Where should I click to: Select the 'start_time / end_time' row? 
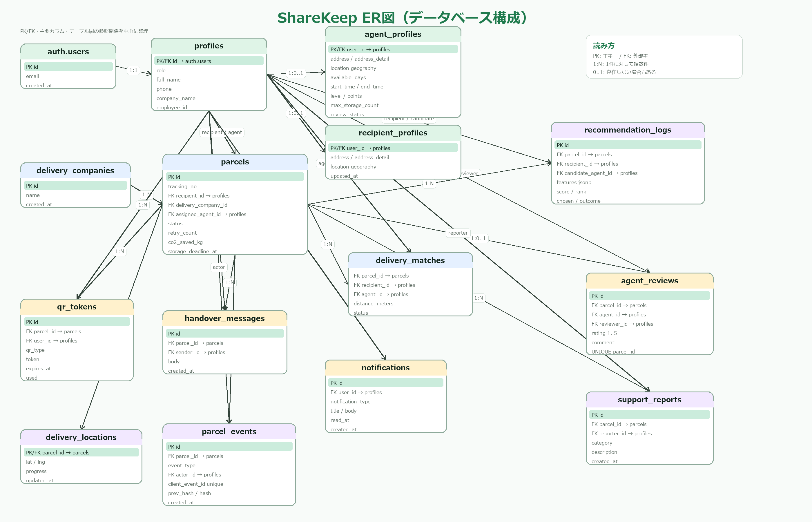[x=357, y=87]
